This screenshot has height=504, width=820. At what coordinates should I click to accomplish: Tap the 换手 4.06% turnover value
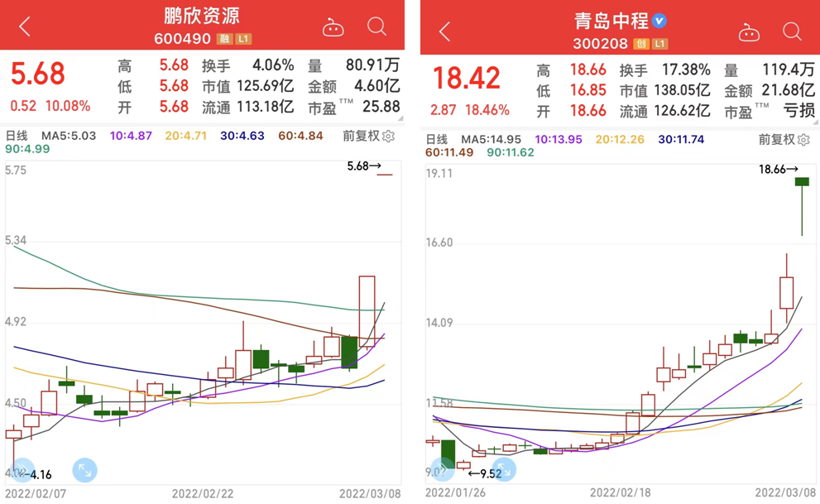tap(273, 65)
